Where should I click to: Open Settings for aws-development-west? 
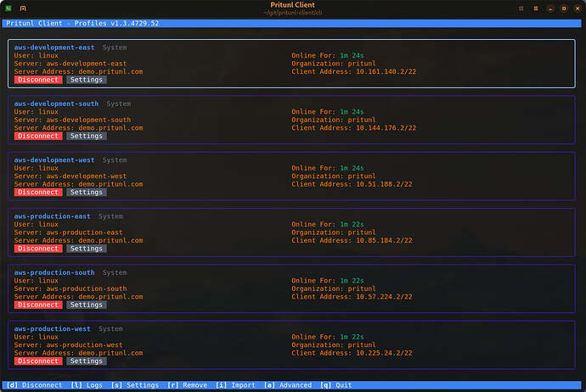click(87, 193)
